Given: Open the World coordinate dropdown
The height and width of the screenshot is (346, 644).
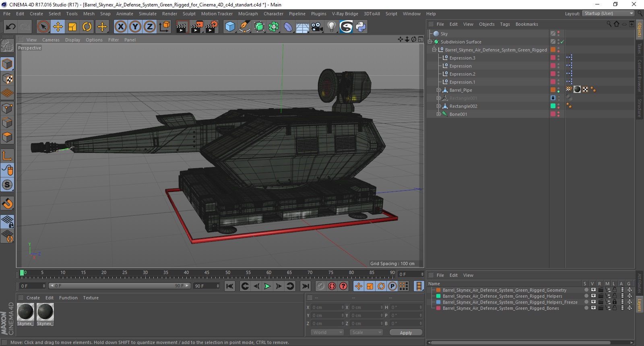Looking at the screenshot, I should point(327,332).
